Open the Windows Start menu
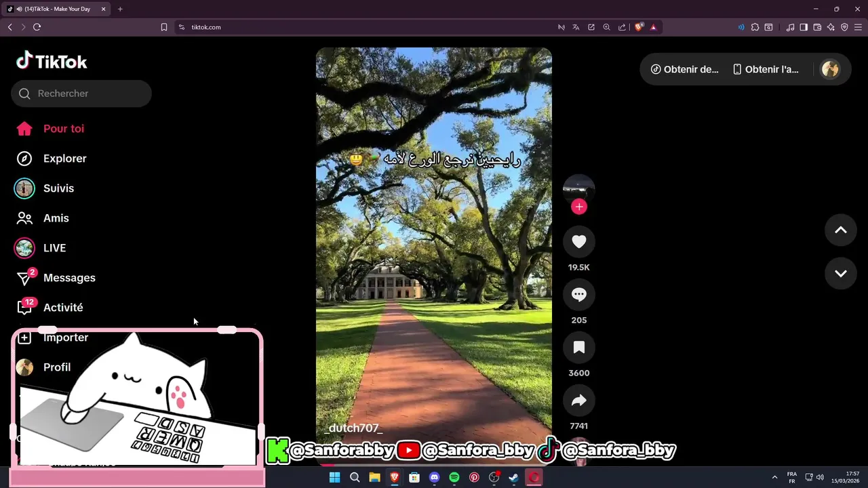Screen dimensions: 868x488 [x=334, y=478]
